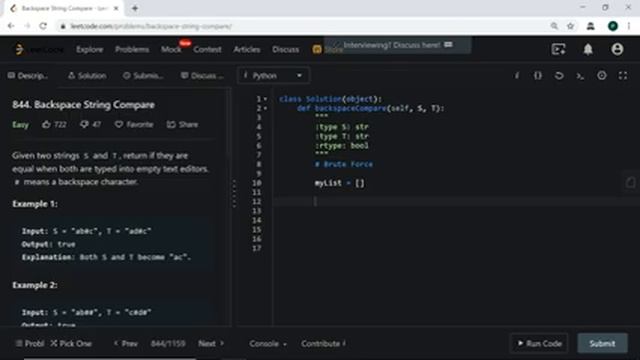Image resolution: width=640 pixels, height=360 pixels.
Task: Open the Mock menu item
Action: (x=171, y=49)
